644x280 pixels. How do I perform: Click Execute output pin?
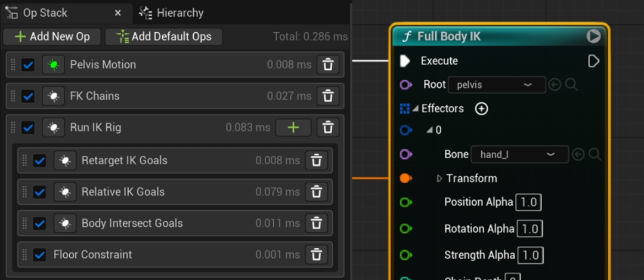[x=594, y=61]
